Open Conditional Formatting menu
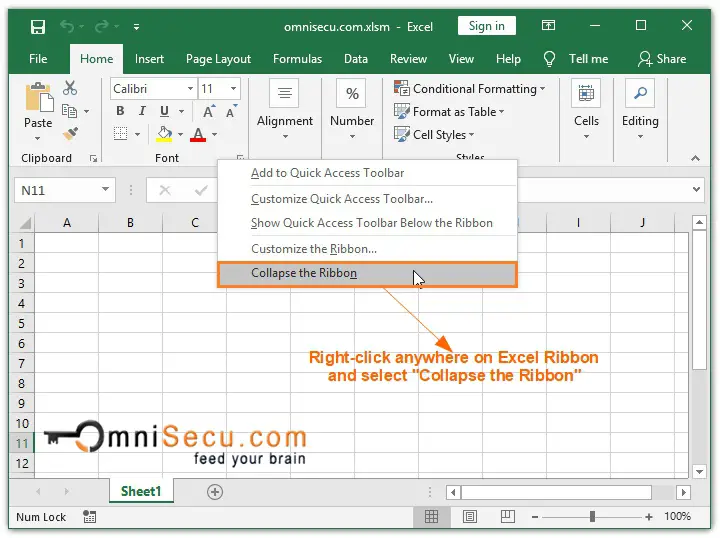The height and width of the screenshot is (538, 720). point(469,89)
